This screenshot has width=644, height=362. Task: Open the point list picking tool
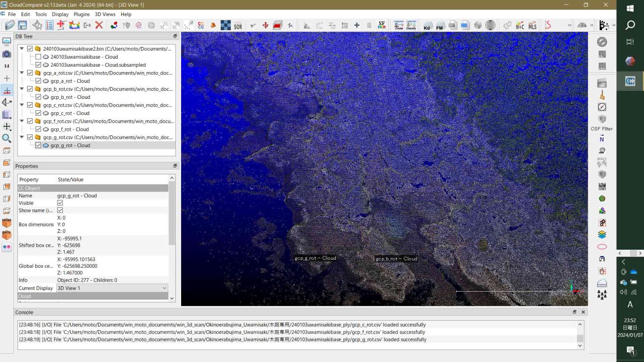point(49,25)
